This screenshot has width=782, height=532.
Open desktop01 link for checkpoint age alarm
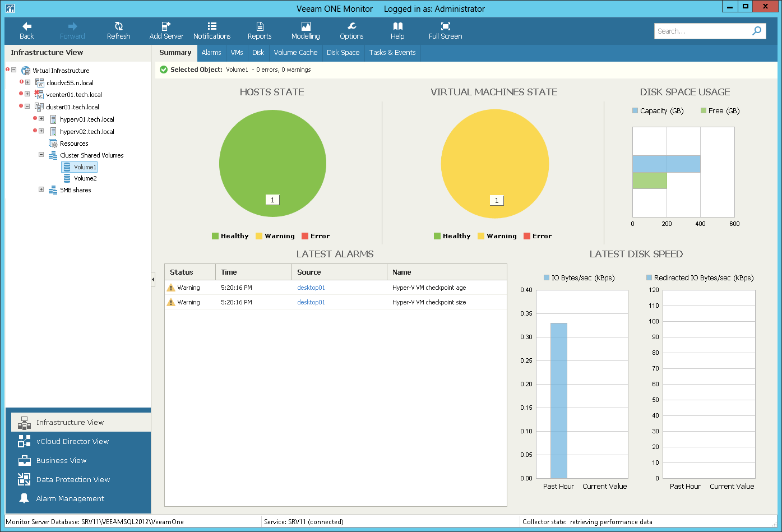[311, 288]
